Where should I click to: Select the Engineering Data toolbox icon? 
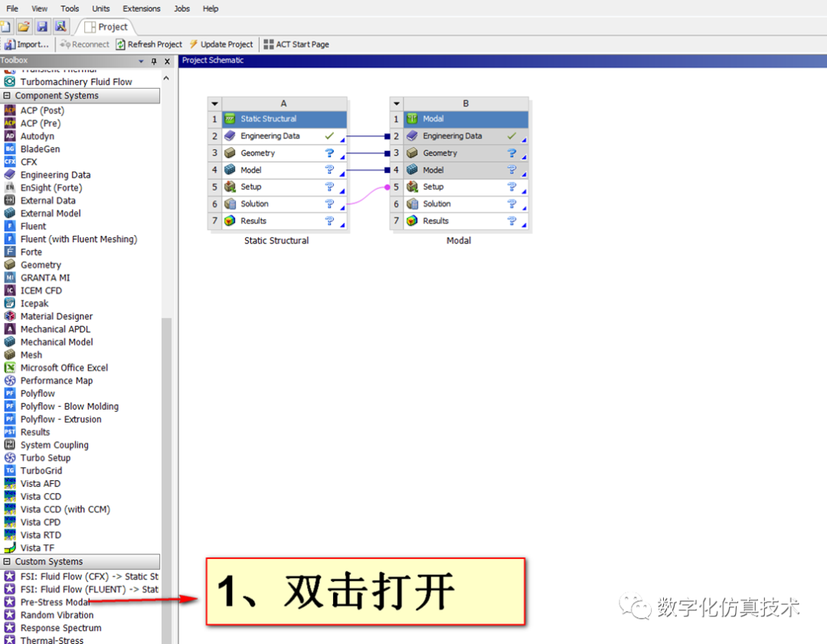(9, 175)
